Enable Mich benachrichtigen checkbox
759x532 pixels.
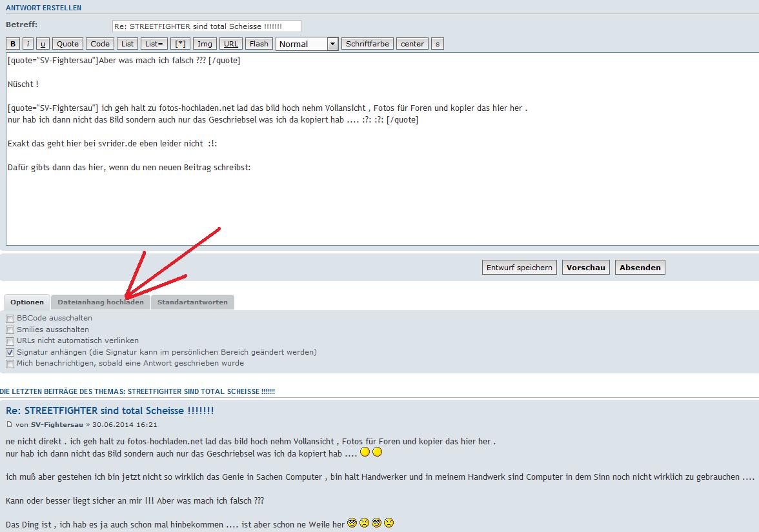[x=10, y=364]
